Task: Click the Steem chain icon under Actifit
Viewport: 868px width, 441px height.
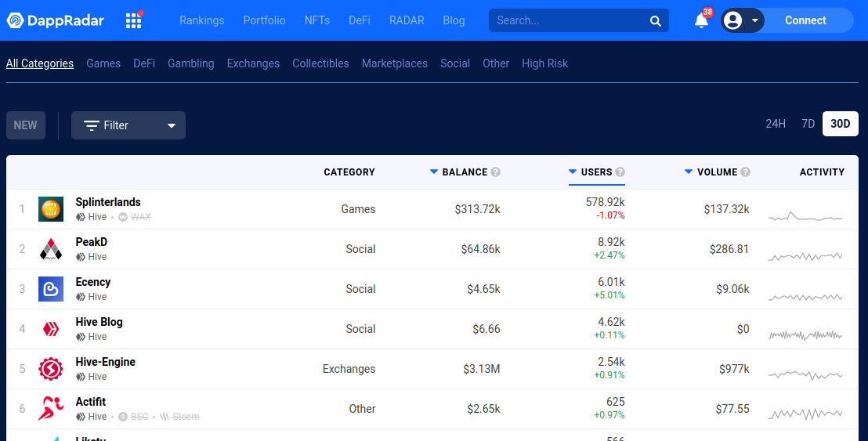Action: [x=165, y=417]
